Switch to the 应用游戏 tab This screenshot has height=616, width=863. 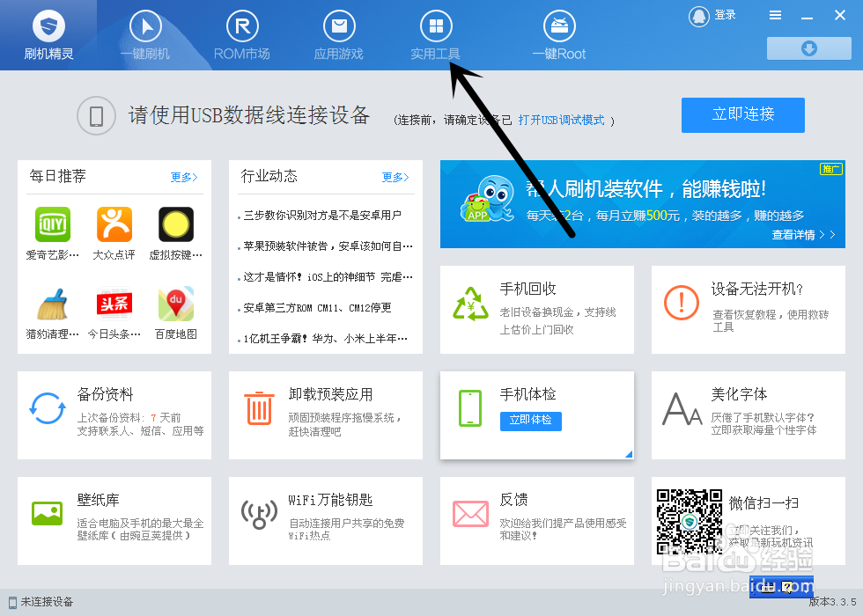point(339,35)
